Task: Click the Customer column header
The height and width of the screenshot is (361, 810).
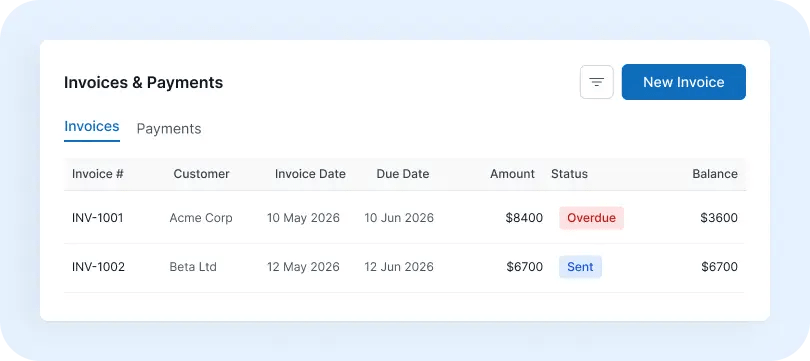Action: (x=201, y=174)
